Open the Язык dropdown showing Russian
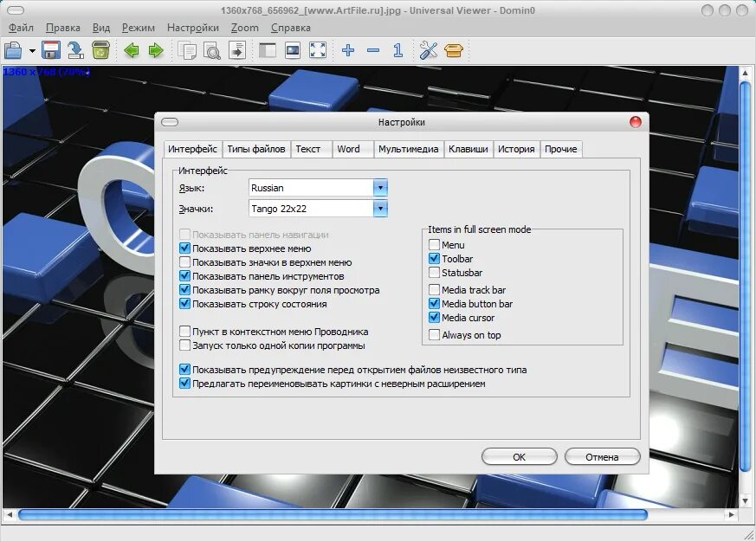The width and height of the screenshot is (756, 542). (x=318, y=188)
